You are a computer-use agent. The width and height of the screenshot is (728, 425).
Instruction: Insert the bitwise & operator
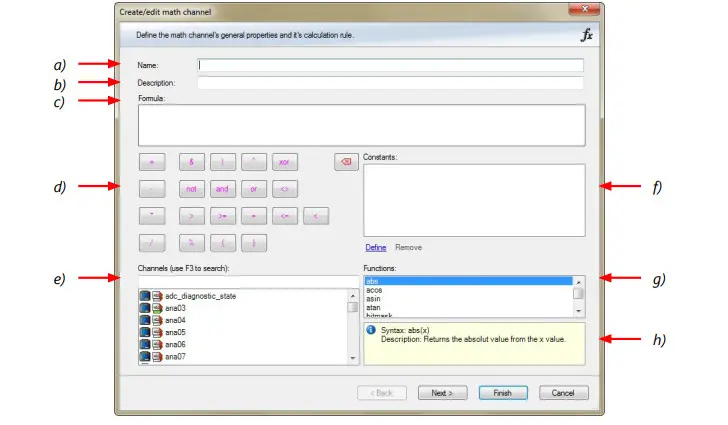191,162
